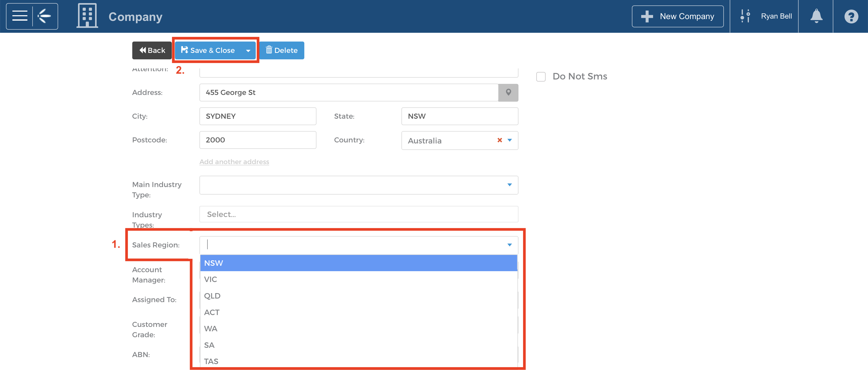Select WA from Sales Region list
Image resolution: width=868 pixels, height=370 pixels.
(x=359, y=329)
